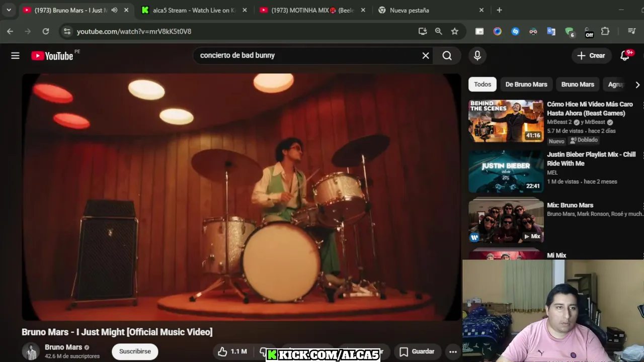Open Justin Bieber Playlist Mix title link

(x=591, y=159)
